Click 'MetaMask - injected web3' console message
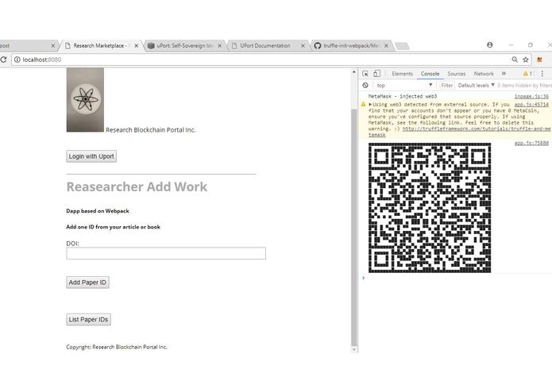The image size is (552, 392). 403,96
